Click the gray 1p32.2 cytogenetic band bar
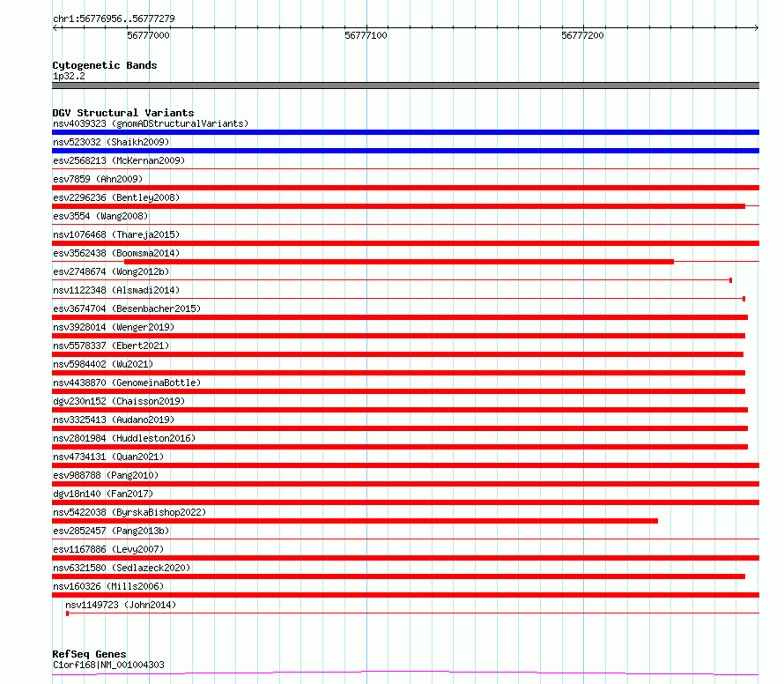Screen dimensions: 784x684 click(405, 85)
